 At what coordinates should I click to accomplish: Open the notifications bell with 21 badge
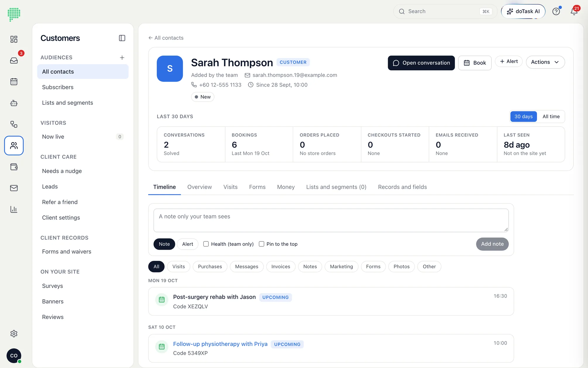(x=574, y=11)
